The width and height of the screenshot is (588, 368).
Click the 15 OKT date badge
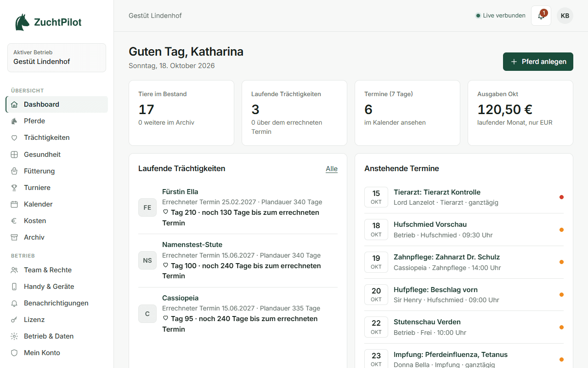[x=376, y=197]
